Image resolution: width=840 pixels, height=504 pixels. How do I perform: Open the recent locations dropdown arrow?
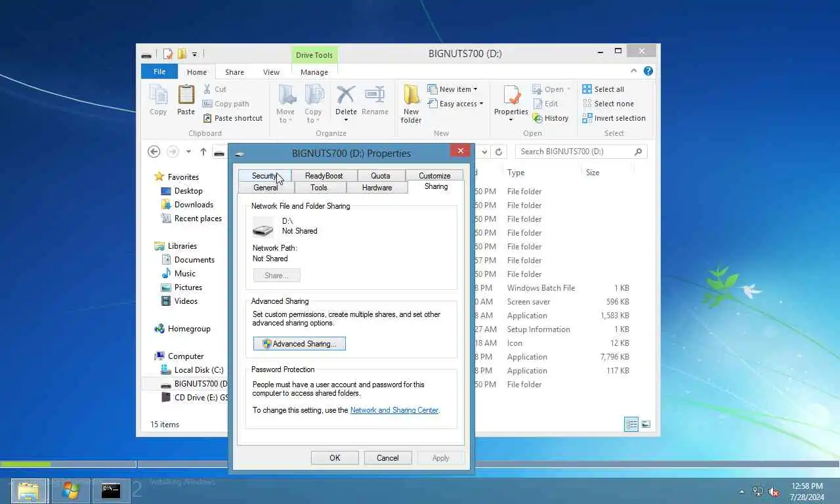188,152
